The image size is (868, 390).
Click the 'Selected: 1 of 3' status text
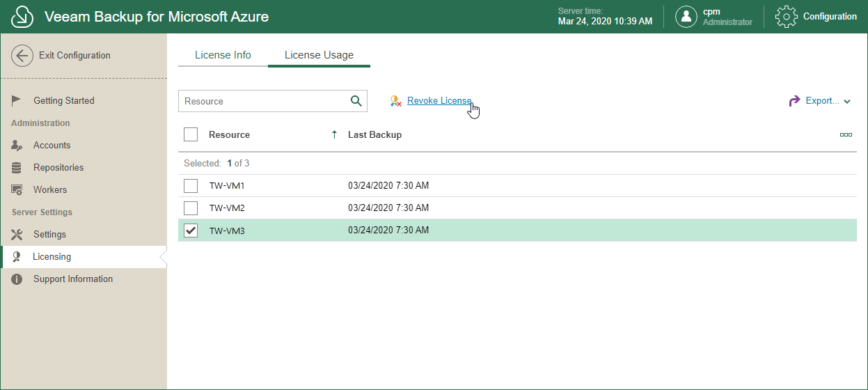tap(216, 164)
